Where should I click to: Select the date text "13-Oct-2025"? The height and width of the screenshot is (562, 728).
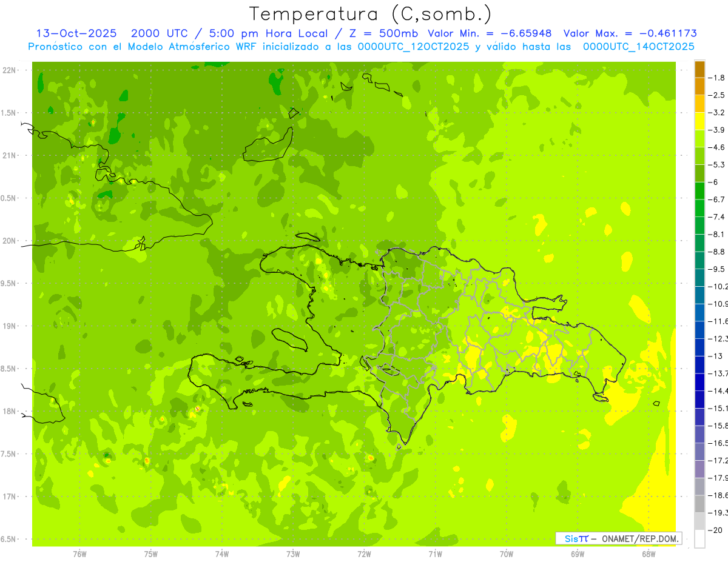coord(76,33)
